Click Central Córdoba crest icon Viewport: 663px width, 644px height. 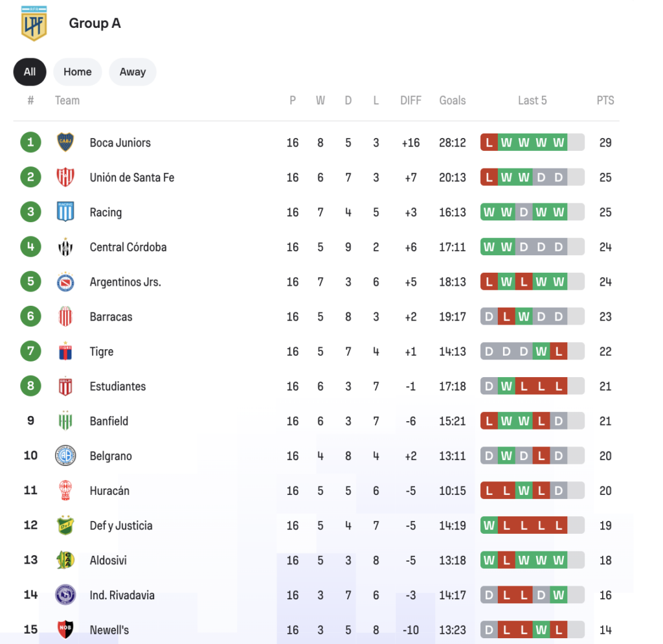pyautogui.click(x=65, y=247)
